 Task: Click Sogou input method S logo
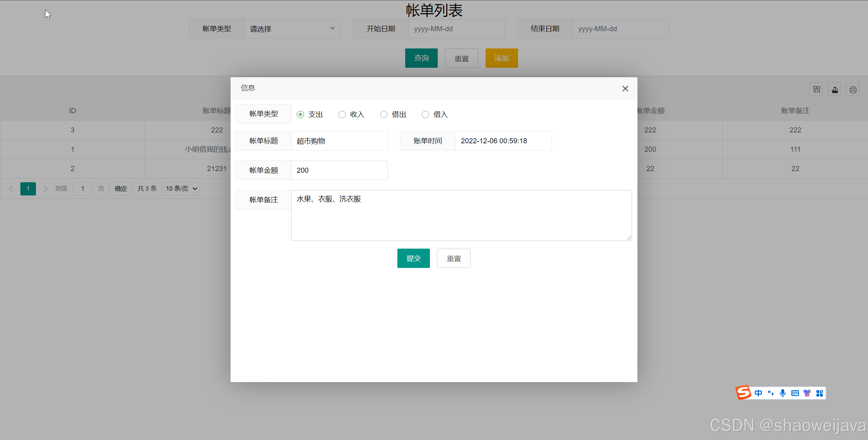743,393
